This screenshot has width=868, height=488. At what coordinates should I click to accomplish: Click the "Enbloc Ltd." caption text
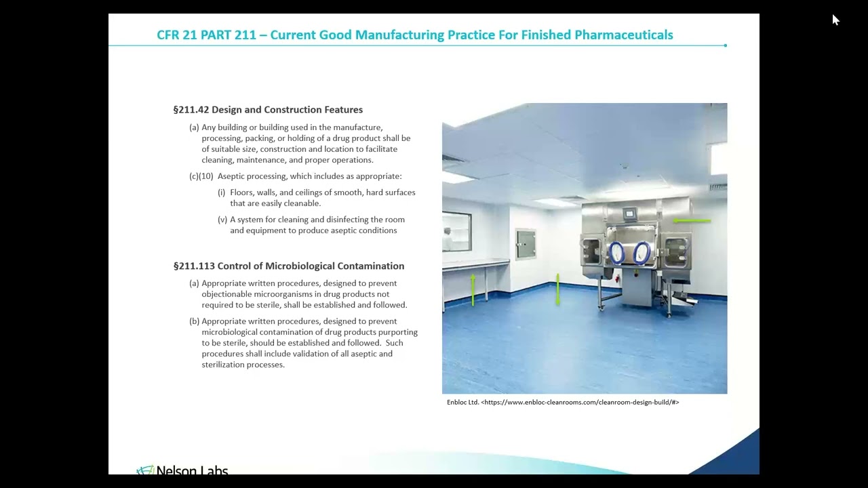click(462, 403)
